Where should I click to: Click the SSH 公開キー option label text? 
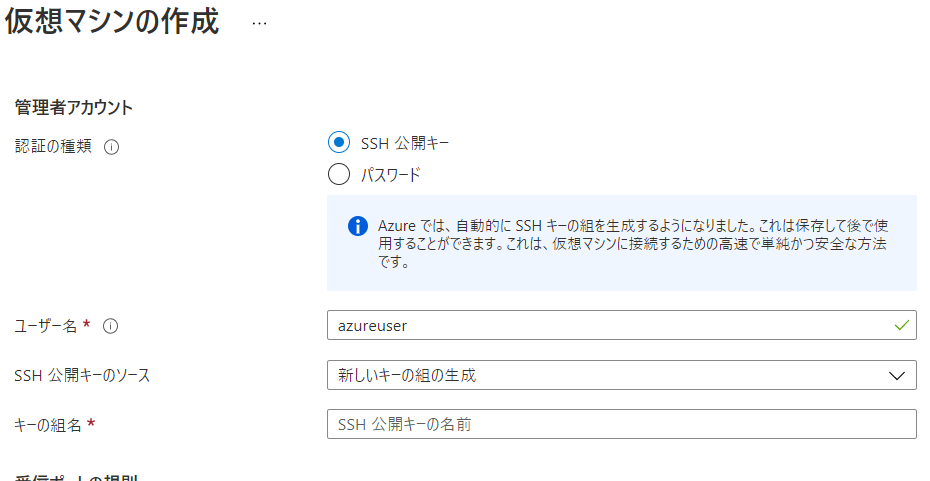coord(404,143)
